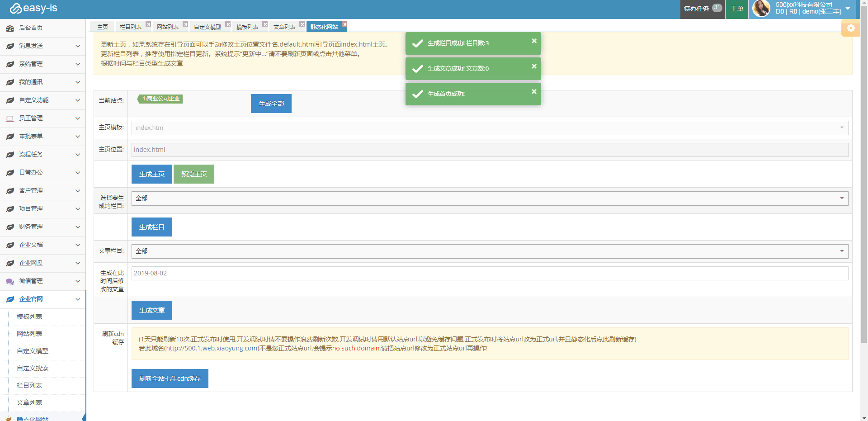Open 模板列表 in the sidebar submenu

click(29, 317)
